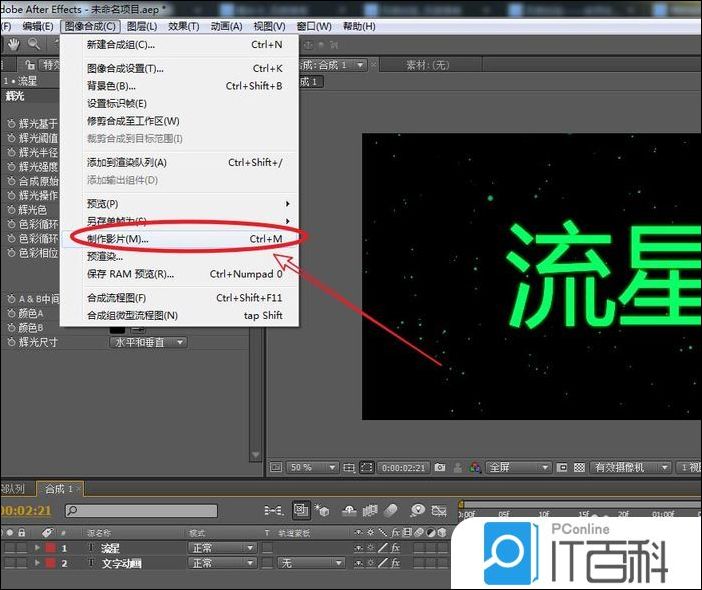
Task: Open the 全屏 resolution dropdown
Action: click(x=518, y=467)
